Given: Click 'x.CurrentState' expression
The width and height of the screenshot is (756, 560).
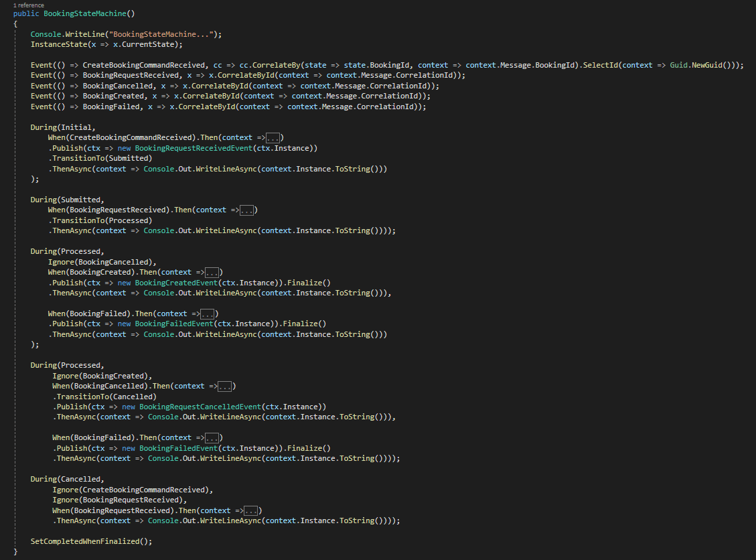Looking at the screenshot, I should 144,44.
